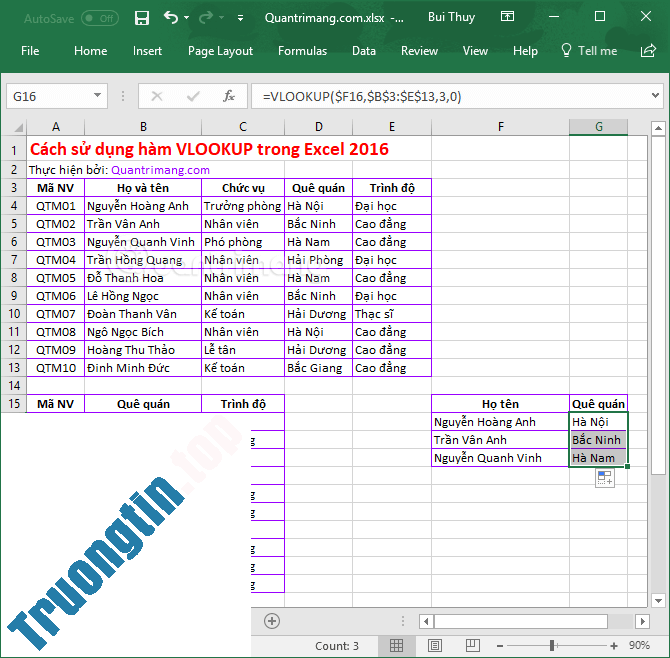
Task: Select cell Đinh Minh Đức
Action: tap(143, 368)
